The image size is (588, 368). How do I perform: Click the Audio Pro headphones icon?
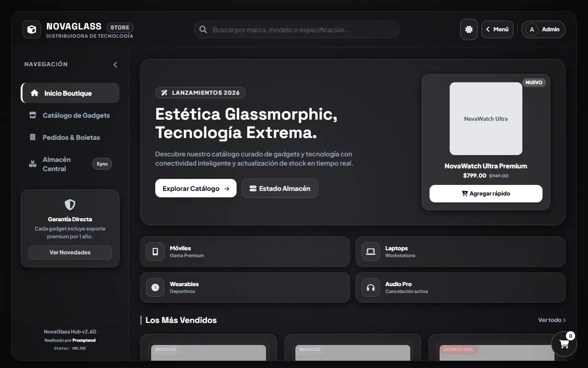click(x=371, y=287)
